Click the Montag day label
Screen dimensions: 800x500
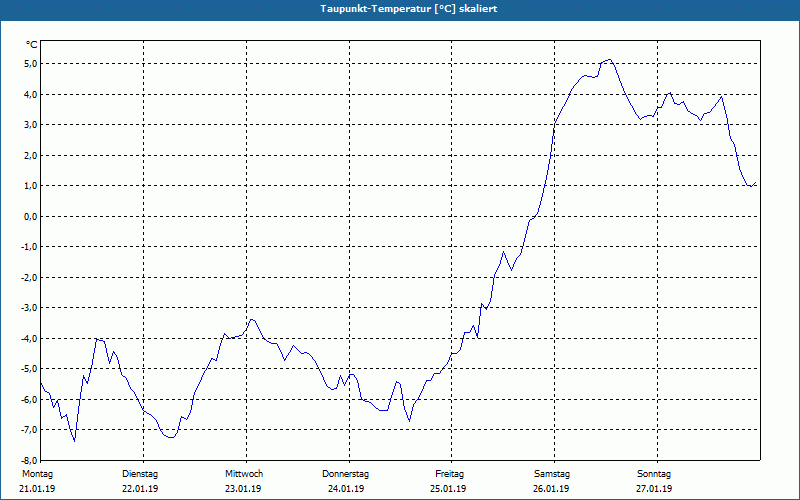coord(37,474)
